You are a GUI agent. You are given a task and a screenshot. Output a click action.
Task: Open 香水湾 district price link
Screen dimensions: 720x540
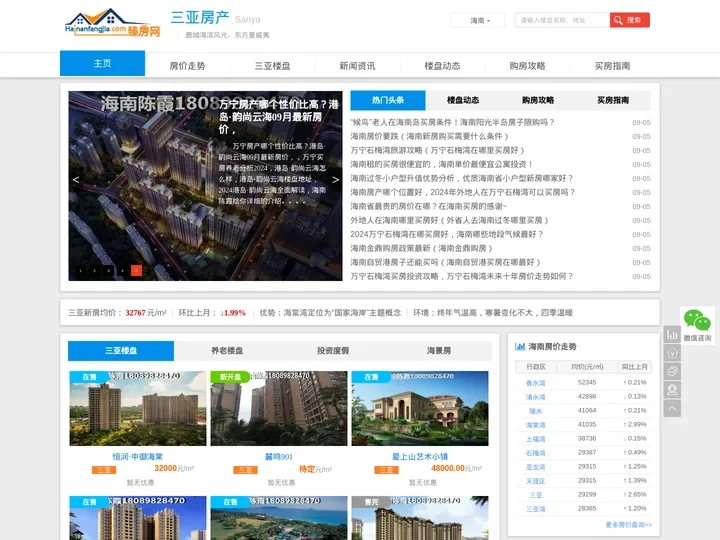tap(535, 383)
